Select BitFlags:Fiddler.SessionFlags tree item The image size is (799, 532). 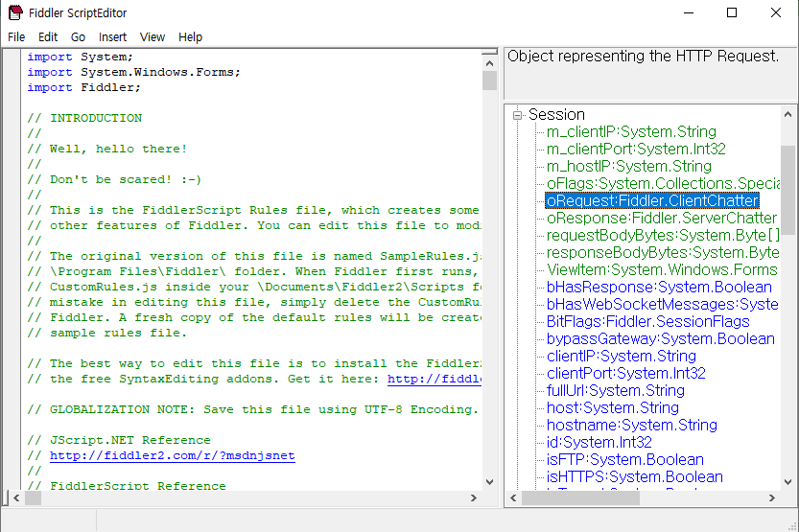pyautogui.click(x=647, y=322)
